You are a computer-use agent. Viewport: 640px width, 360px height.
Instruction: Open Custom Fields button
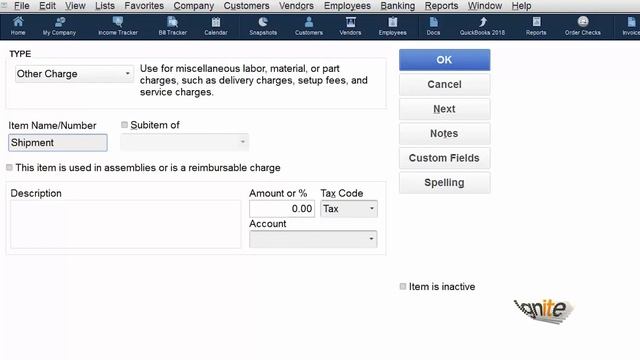click(x=444, y=158)
